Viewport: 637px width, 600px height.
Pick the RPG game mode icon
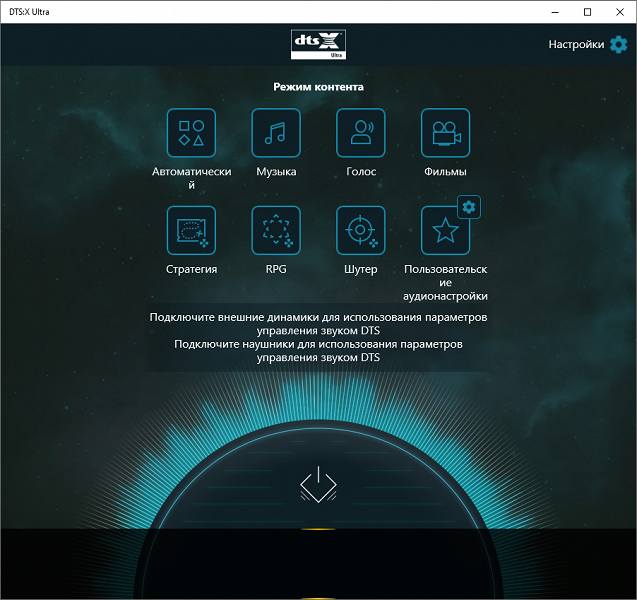click(276, 230)
